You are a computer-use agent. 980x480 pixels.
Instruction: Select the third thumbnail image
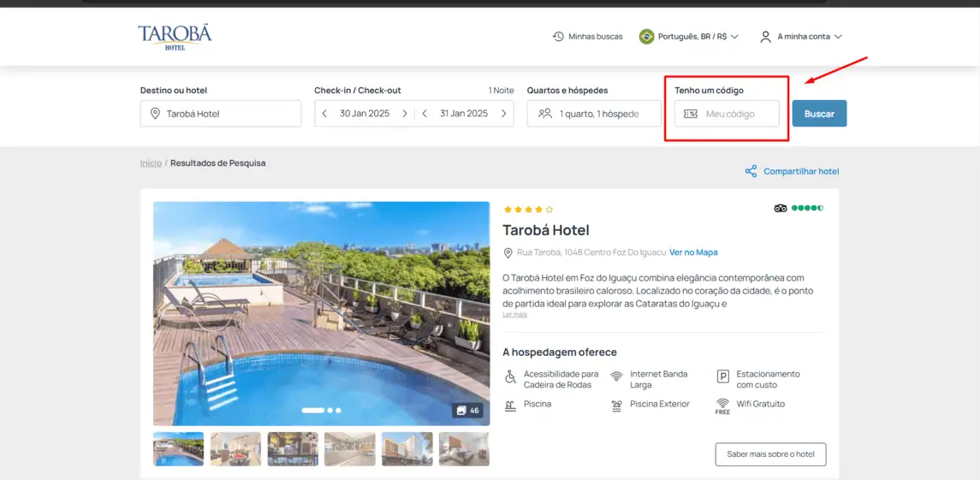point(293,448)
